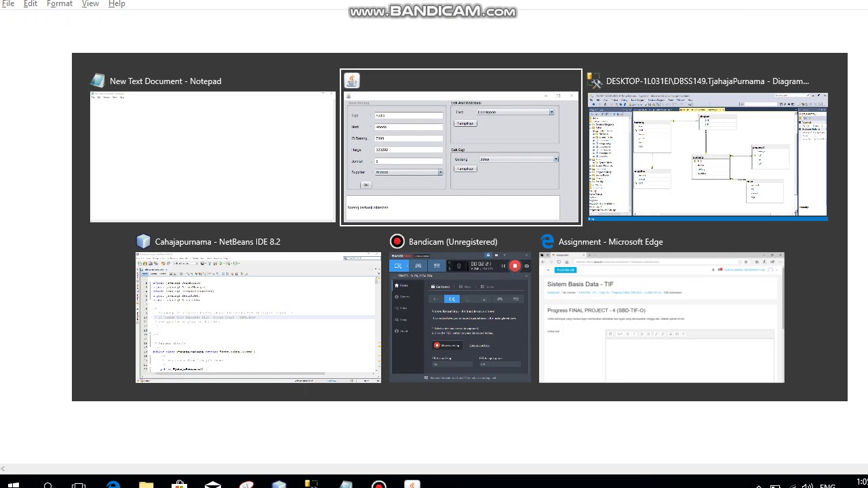Open the Help menu in Notepad
868x488 pixels.
(117, 4)
